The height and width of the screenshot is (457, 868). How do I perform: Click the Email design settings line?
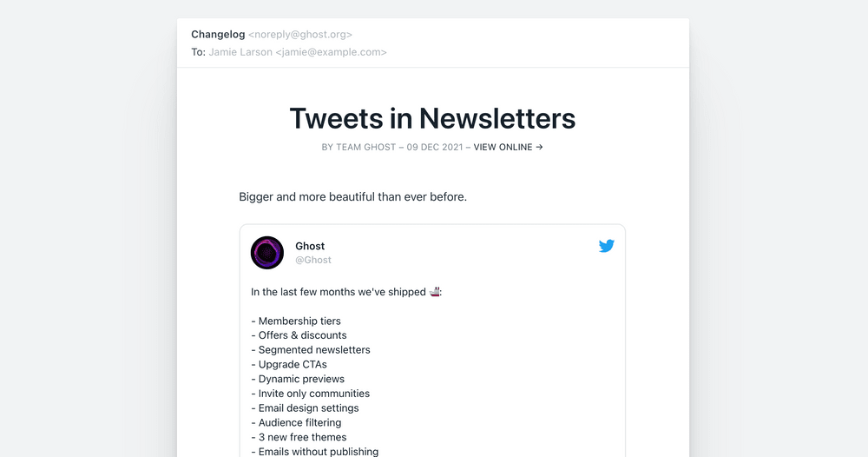[305, 407]
